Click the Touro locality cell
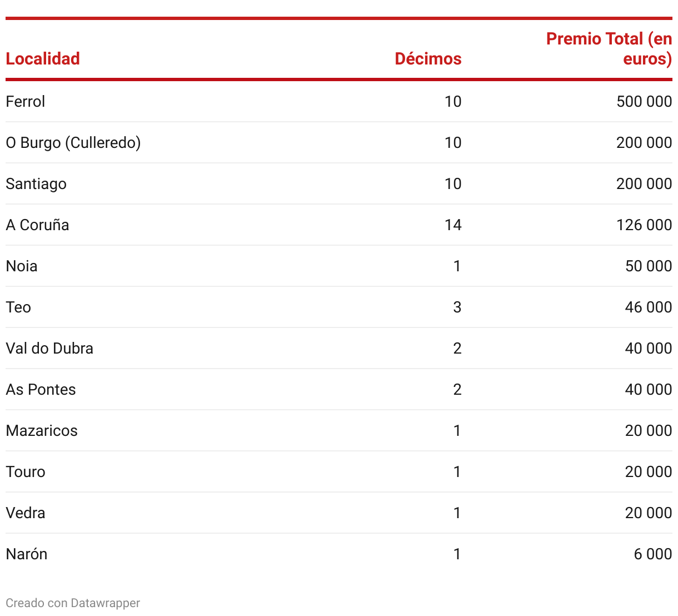 point(26,471)
